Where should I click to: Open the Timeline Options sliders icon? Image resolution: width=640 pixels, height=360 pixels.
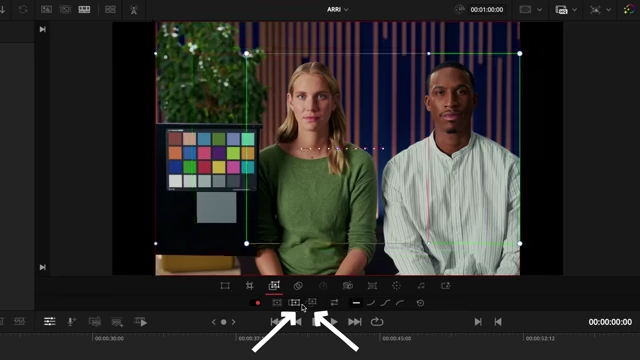tap(50, 322)
